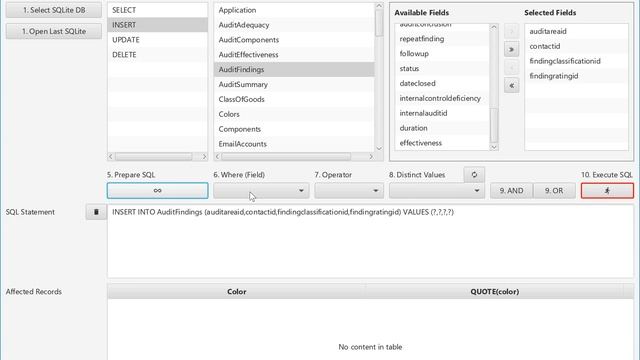This screenshot has width=640, height=360.
Task: Click the 1. Select SQLite DB button
Action: pyautogui.click(x=54, y=10)
